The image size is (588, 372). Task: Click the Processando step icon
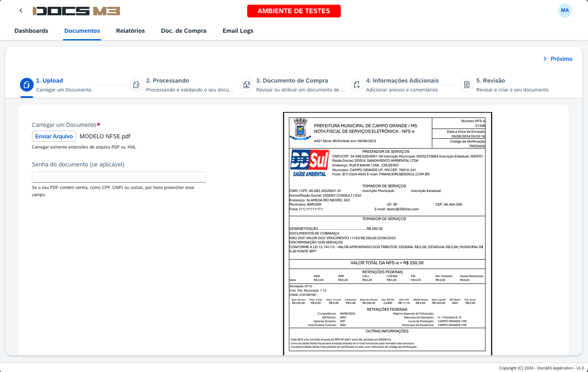point(136,85)
